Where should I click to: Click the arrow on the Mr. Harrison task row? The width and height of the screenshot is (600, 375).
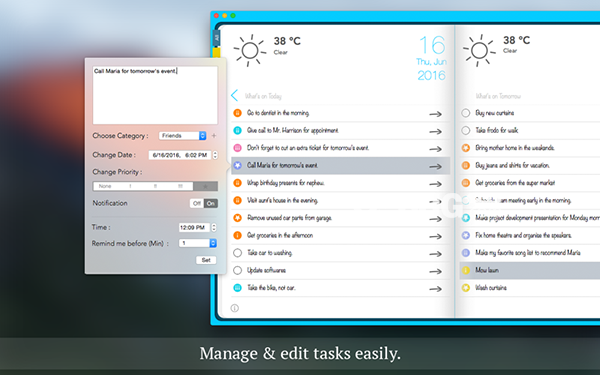[435, 132]
